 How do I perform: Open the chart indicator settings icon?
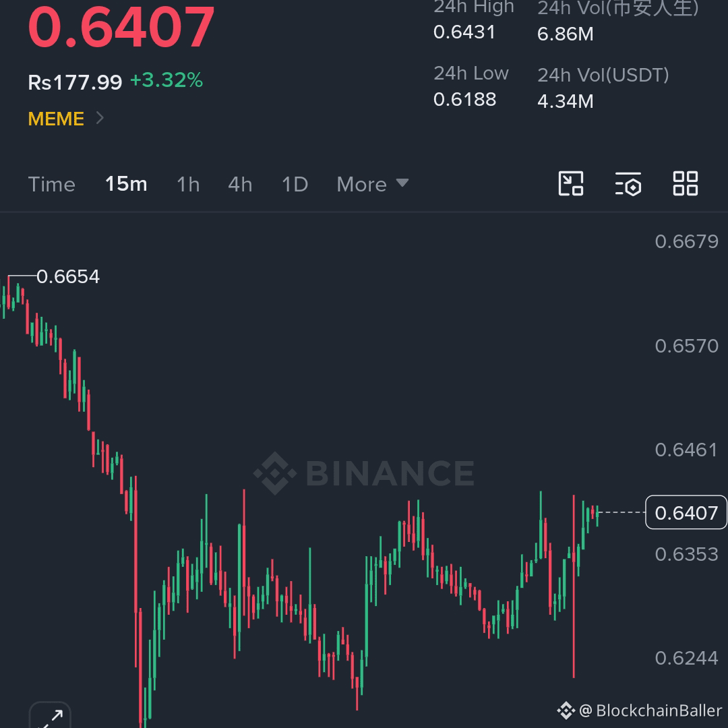(628, 183)
